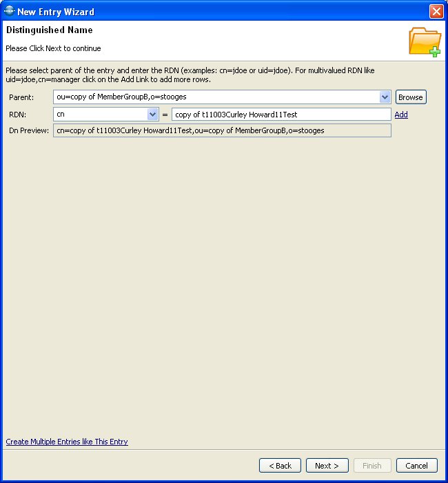This screenshot has width=448, height=483.
Task: Cancel the new entry wizard
Action: tap(416, 466)
